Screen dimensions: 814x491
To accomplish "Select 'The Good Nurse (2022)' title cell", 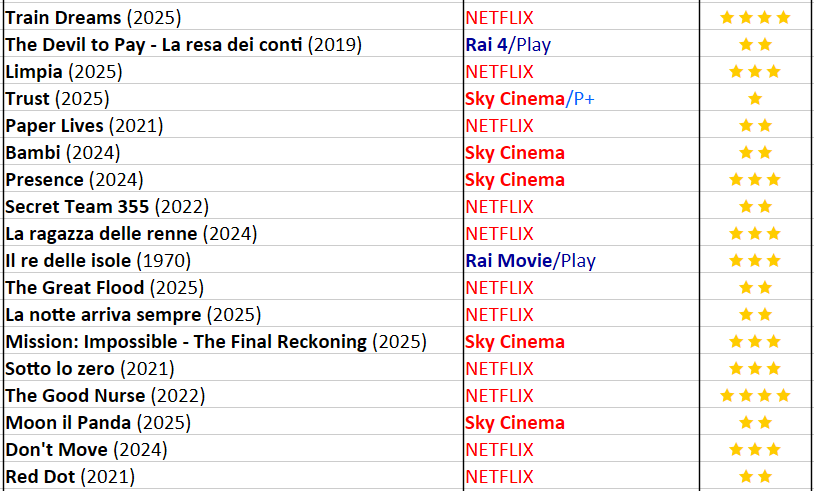I will click(x=233, y=395).
